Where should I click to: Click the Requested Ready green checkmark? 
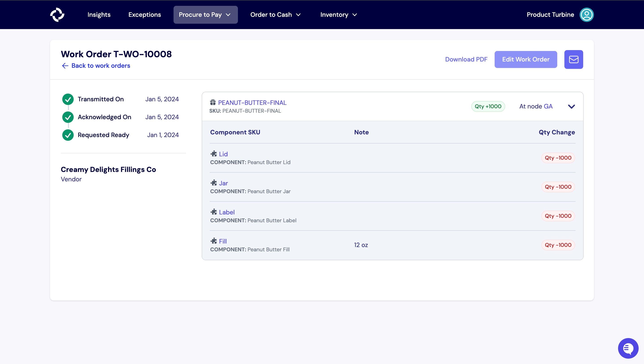click(68, 135)
